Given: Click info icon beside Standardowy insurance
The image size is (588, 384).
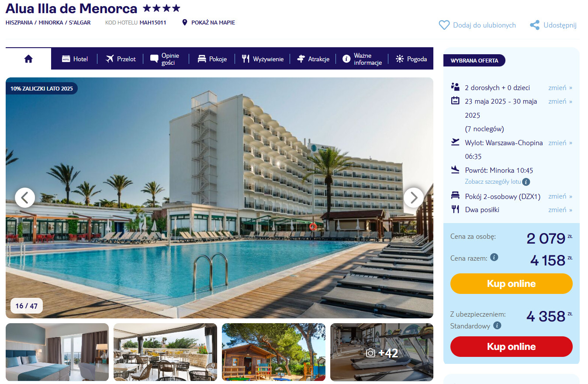Looking at the screenshot, I should 497,325.
